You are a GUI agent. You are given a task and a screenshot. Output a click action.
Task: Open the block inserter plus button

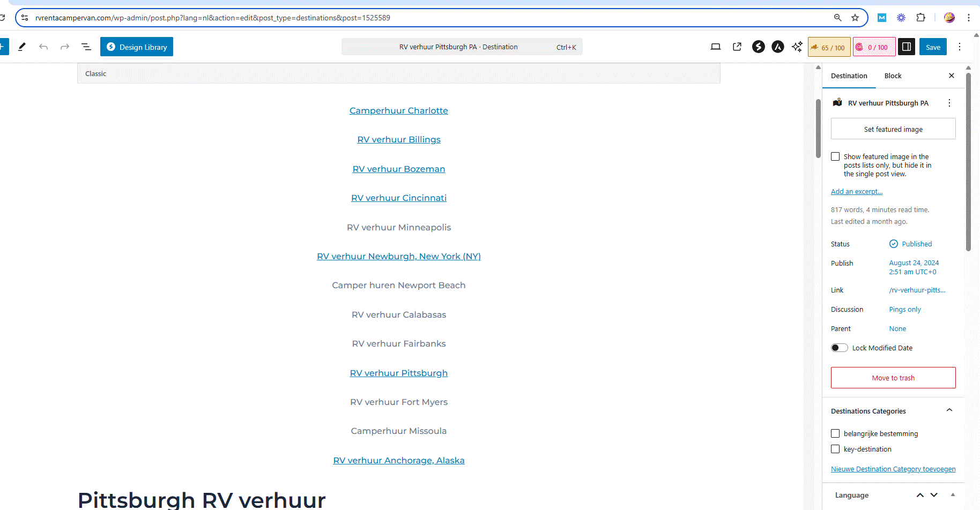[2, 47]
